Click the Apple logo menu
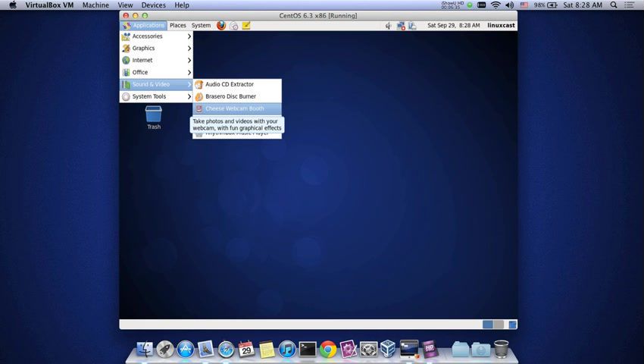This screenshot has height=364, width=644. 13,5
